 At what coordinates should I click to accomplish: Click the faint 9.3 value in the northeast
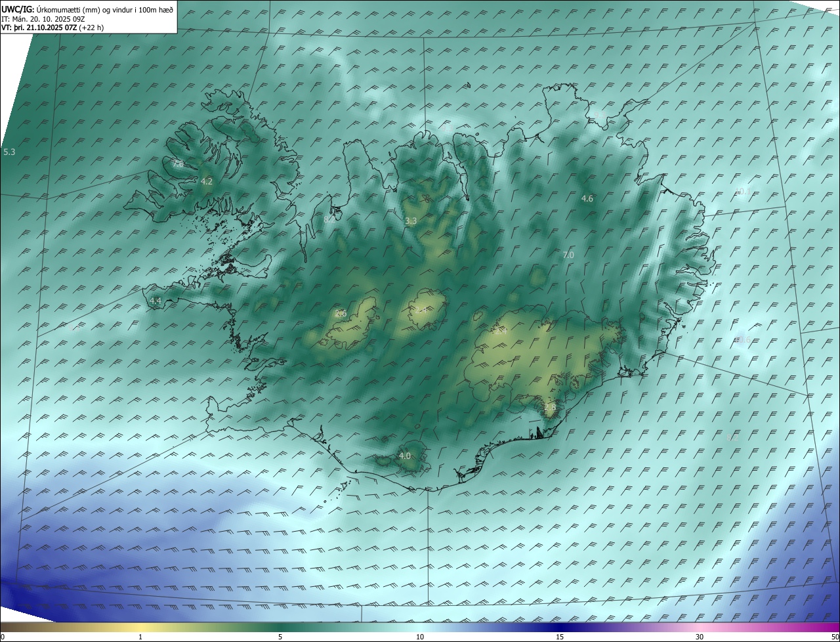pos(598,116)
